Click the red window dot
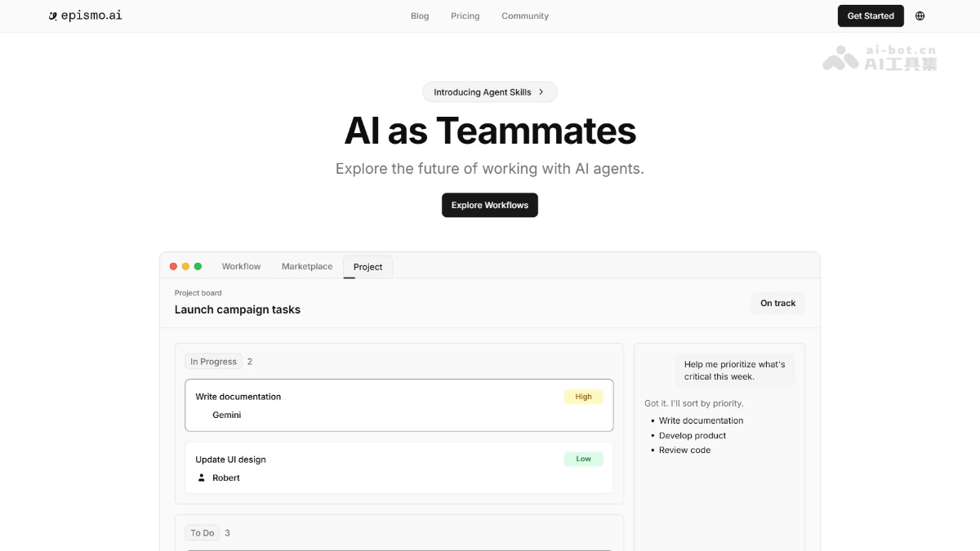The height and width of the screenshot is (551, 980). tap(173, 267)
